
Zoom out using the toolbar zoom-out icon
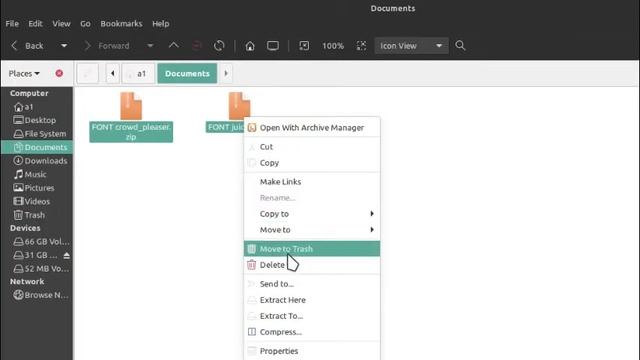tap(304, 46)
